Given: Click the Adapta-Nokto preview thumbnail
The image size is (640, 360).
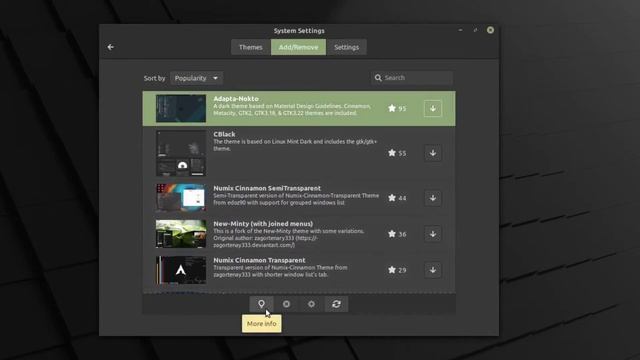Looking at the screenshot, I should [x=181, y=109].
